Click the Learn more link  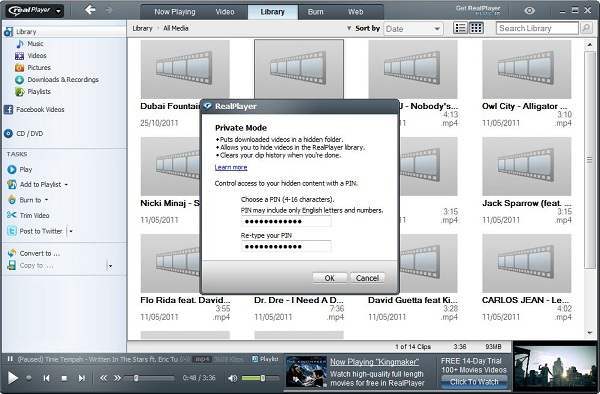(x=231, y=167)
